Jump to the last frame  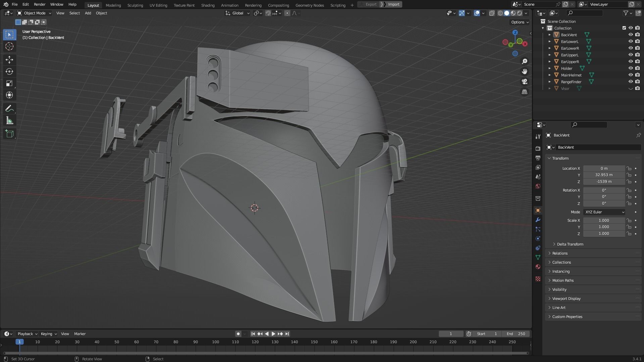[287, 334]
